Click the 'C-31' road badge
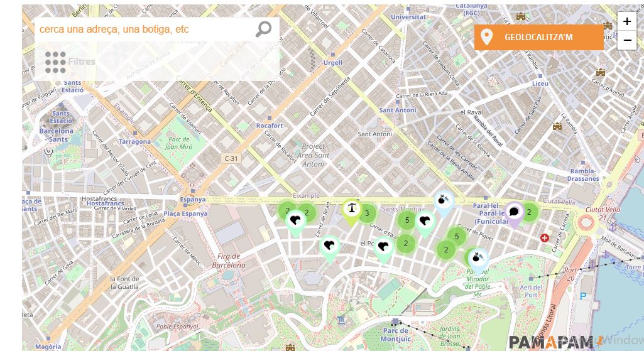Viewport: 644px width, 351px height. [x=231, y=158]
